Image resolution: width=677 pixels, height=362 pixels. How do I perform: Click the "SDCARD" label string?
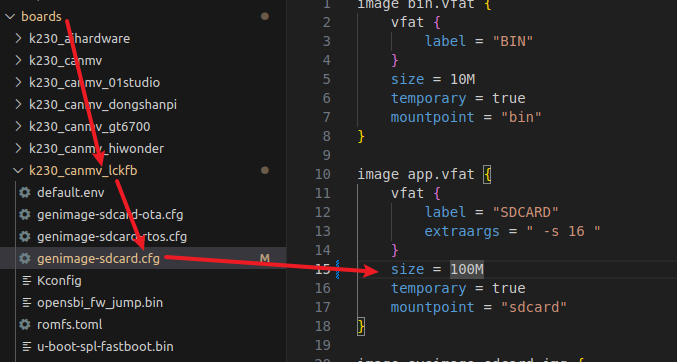tap(525, 212)
